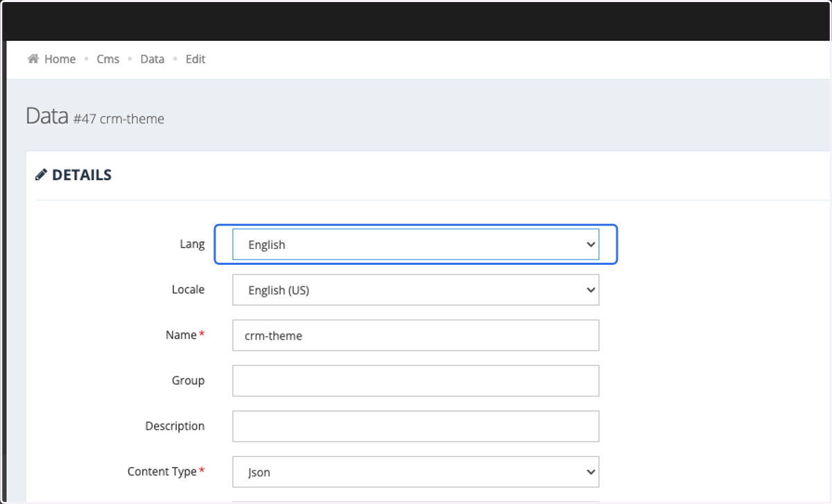Click the Content Type field label
Image resolution: width=832 pixels, height=504 pixels.
pyautogui.click(x=166, y=471)
